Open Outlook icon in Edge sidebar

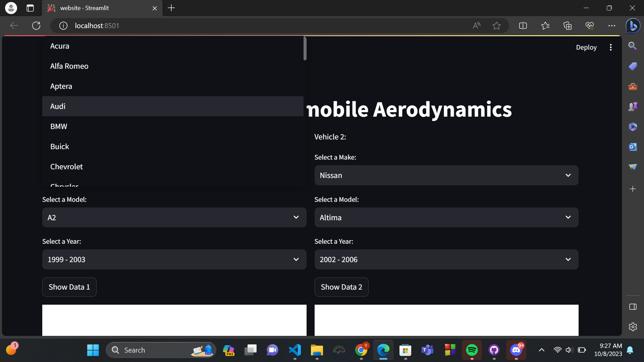(x=633, y=147)
